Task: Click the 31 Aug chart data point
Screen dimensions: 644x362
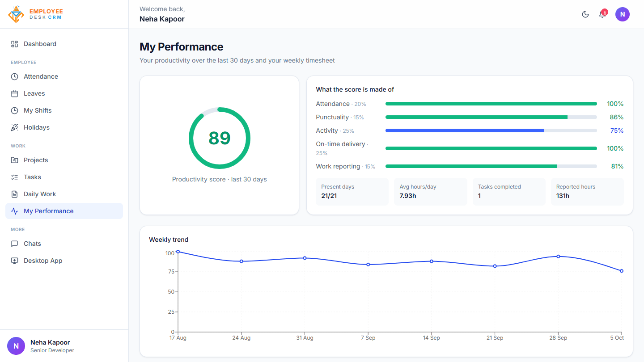Action: 305,258
